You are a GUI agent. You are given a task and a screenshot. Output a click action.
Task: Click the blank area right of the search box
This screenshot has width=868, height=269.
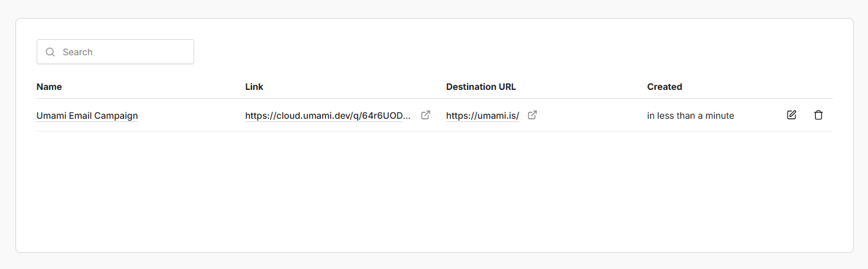(514, 52)
